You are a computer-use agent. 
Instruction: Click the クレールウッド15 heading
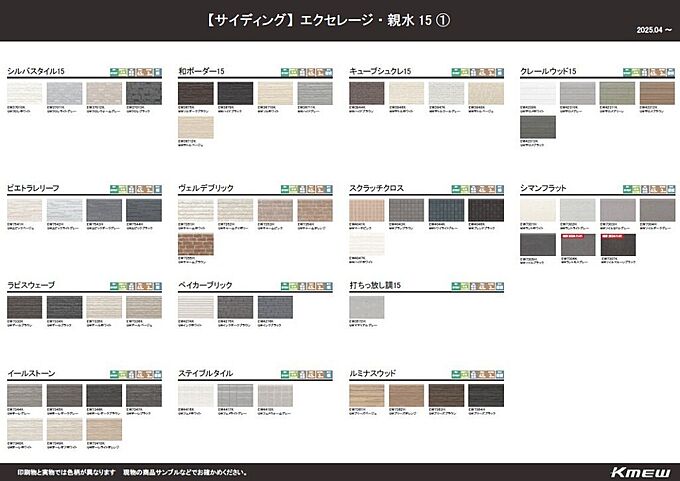click(548, 71)
